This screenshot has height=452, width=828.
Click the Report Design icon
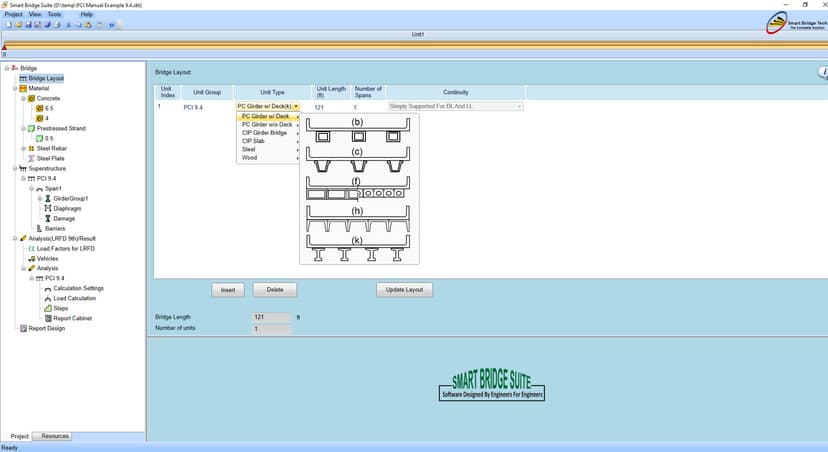click(23, 328)
